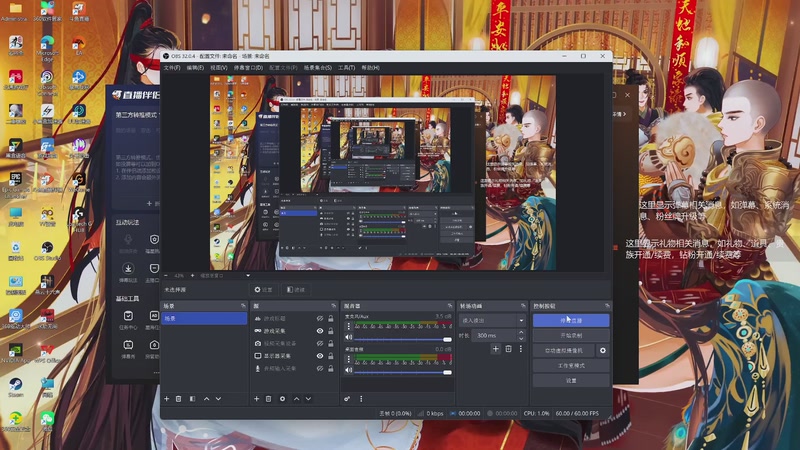Open WPS Office desktop shortcut
800x450 pixels.
click(47, 354)
